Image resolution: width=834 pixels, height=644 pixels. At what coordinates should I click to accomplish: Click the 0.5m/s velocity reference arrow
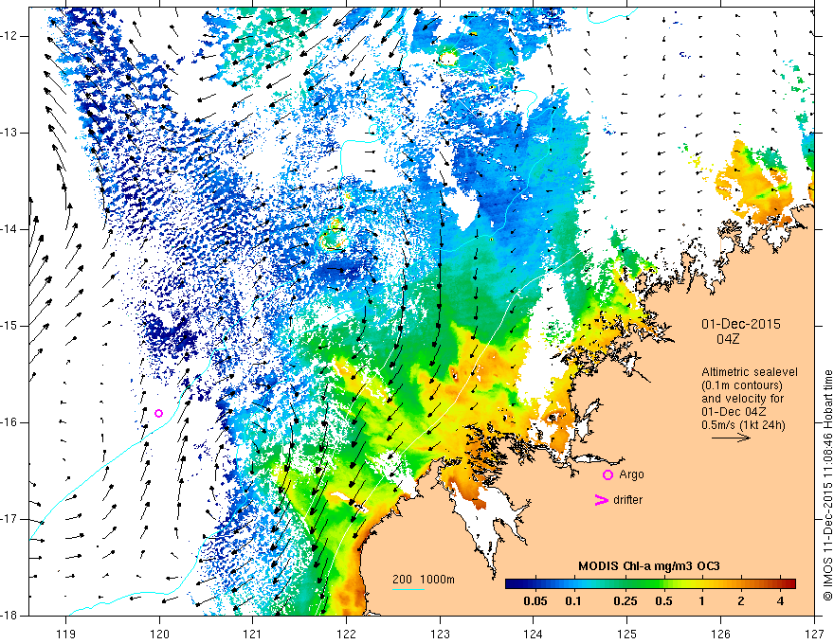coord(731,438)
